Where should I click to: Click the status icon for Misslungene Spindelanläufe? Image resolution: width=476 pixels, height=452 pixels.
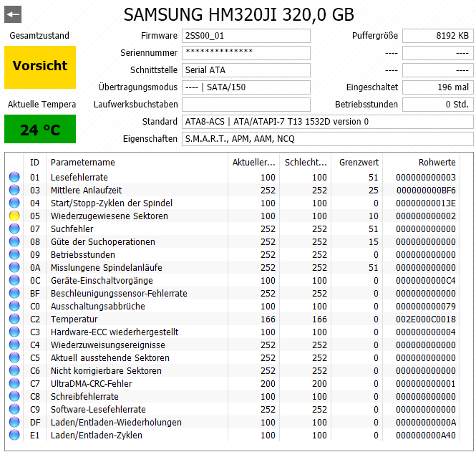pos(14,267)
